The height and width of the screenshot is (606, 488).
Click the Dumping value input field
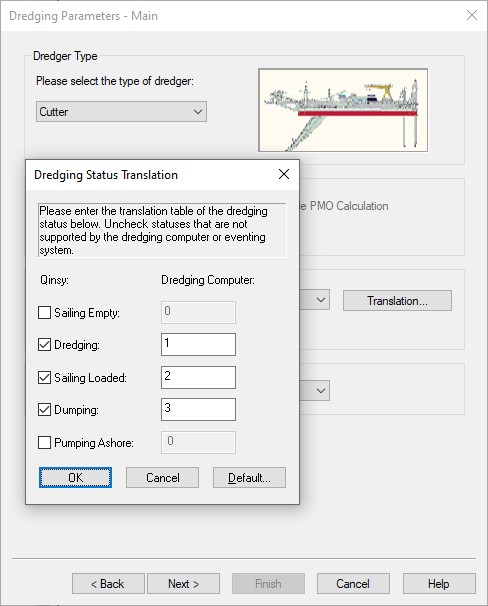coord(198,410)
